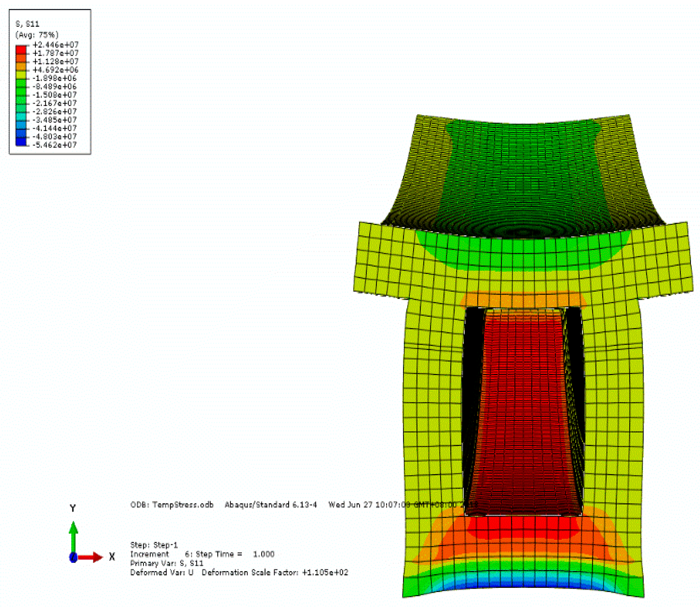Click the blue Z-axis dot at triad origin
Screen dimensions: 700x607
[x=73, y=557]
